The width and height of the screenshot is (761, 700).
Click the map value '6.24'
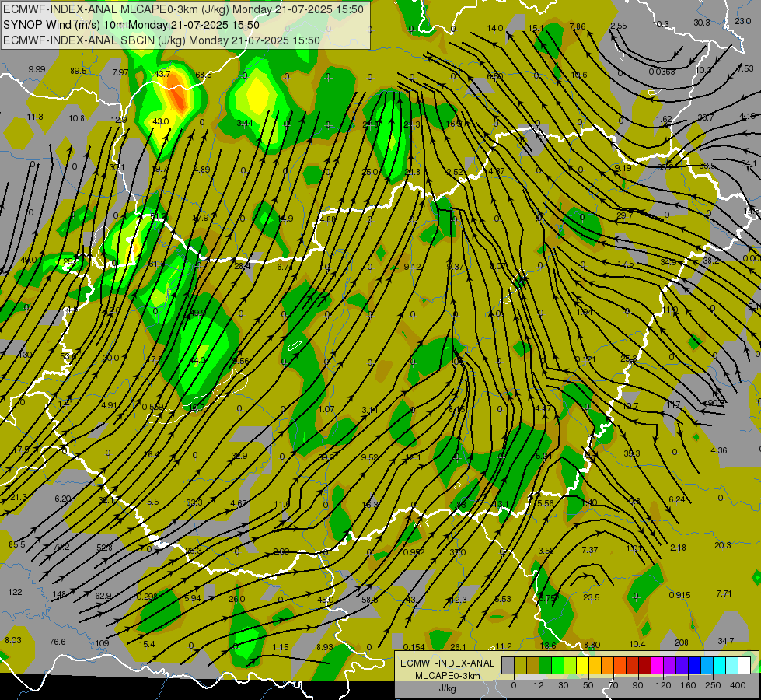(x=677, y=499)
